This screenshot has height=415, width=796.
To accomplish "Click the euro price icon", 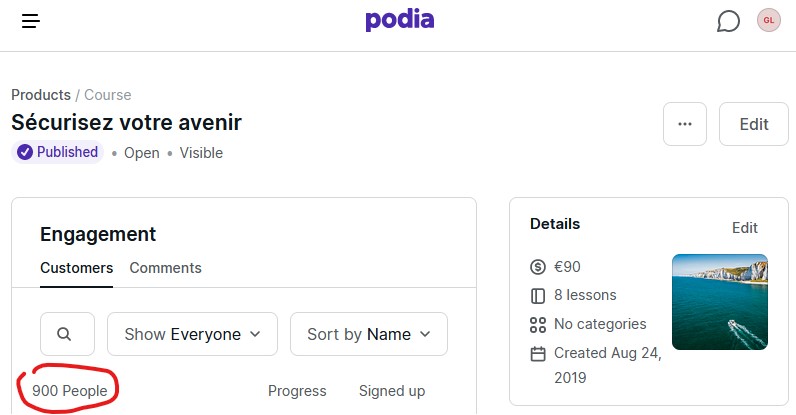I will [x=538, y=267].
